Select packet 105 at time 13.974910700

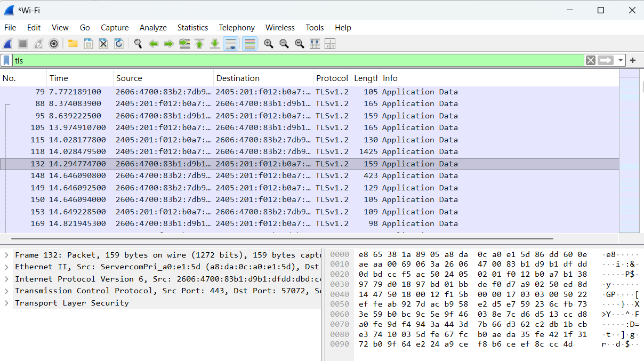(309, 127)
